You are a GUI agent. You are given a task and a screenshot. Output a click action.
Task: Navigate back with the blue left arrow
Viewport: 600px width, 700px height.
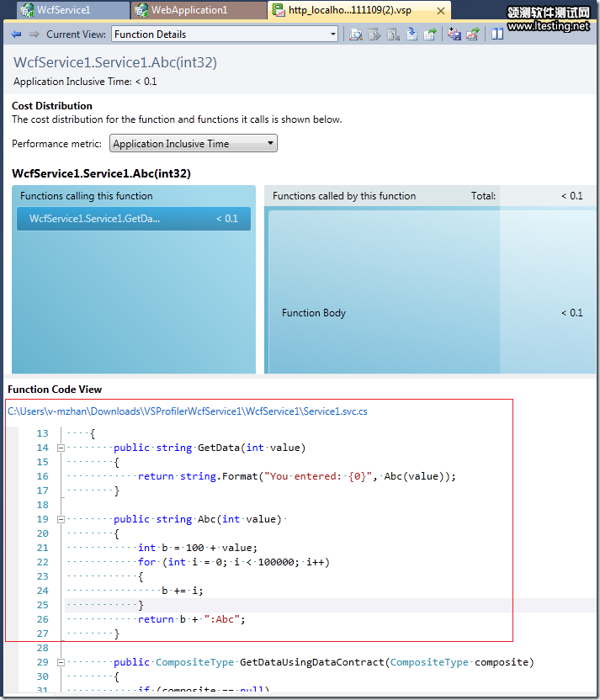pyautogui.click(x=17, y=34)
